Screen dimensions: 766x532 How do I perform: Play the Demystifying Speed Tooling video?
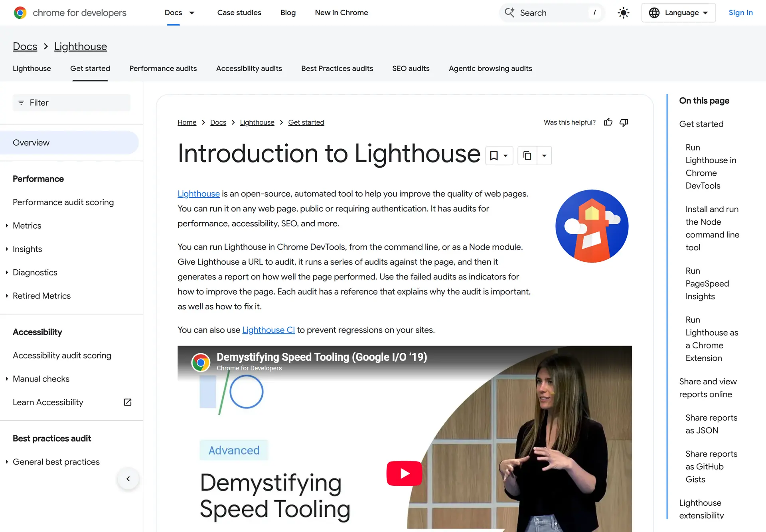(x=404, y=473)
